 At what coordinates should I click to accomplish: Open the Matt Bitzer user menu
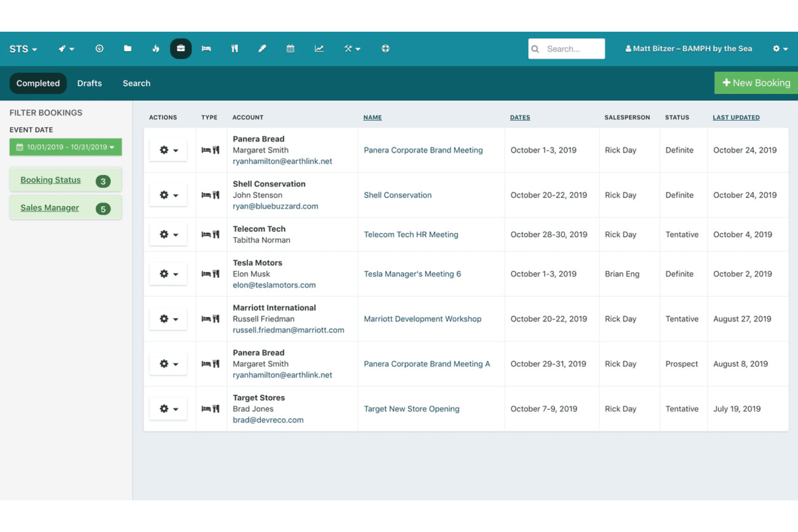[689, 49]
